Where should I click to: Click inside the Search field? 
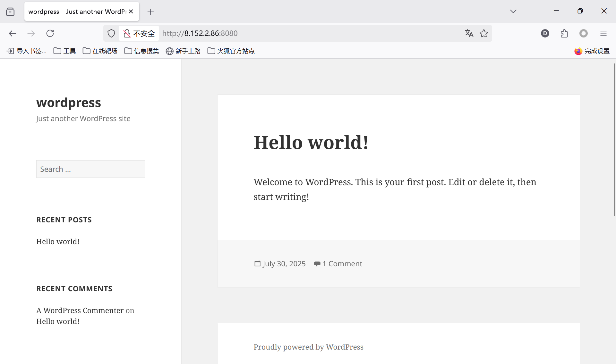90,169
